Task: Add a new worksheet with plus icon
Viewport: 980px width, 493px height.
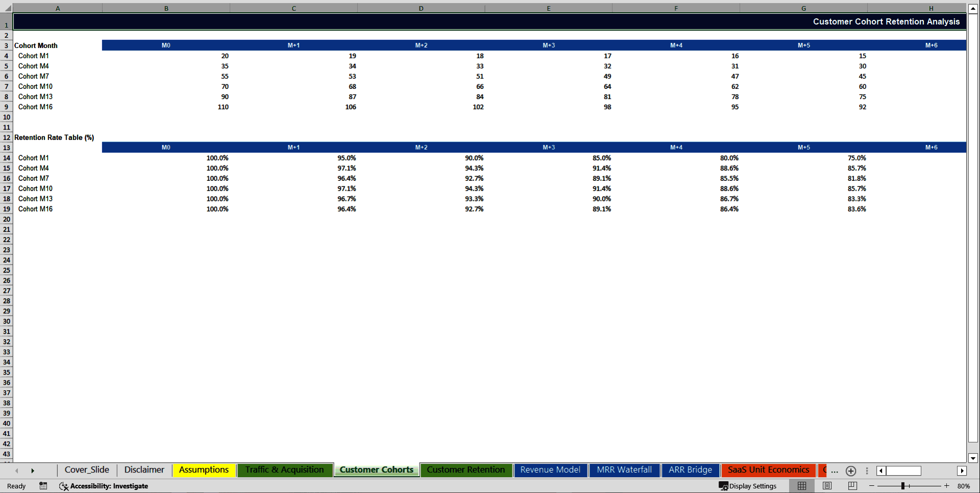Action: pyautogui.click(x=850, y=471)
